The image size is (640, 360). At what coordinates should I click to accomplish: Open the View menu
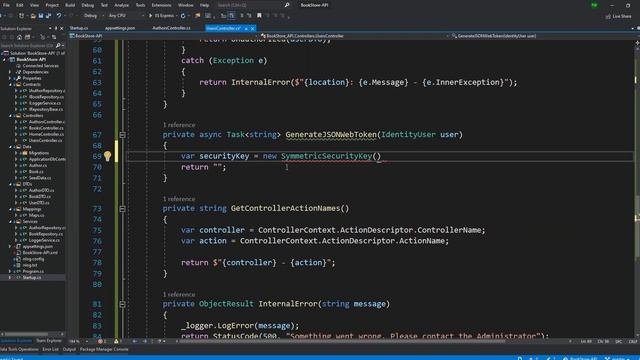(x=34, y=5)
